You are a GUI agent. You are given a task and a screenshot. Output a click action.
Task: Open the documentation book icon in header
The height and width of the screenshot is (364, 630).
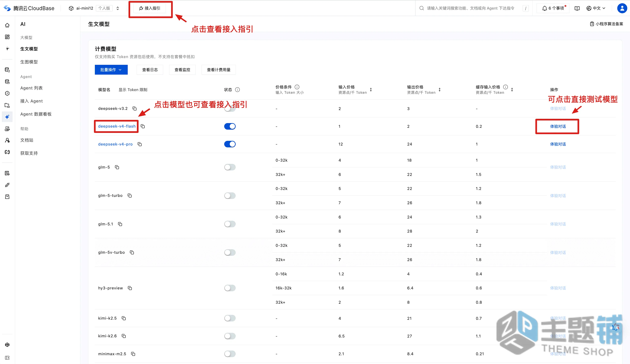pyautogui.click(x=577, y=8)
